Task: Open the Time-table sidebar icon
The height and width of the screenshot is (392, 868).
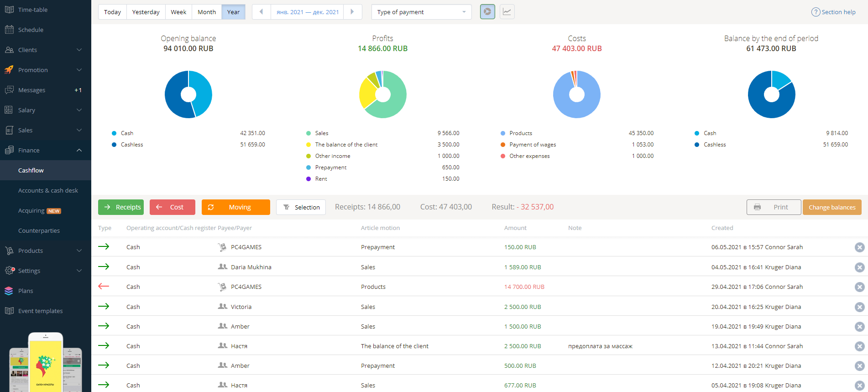Action: click(9, 10)
